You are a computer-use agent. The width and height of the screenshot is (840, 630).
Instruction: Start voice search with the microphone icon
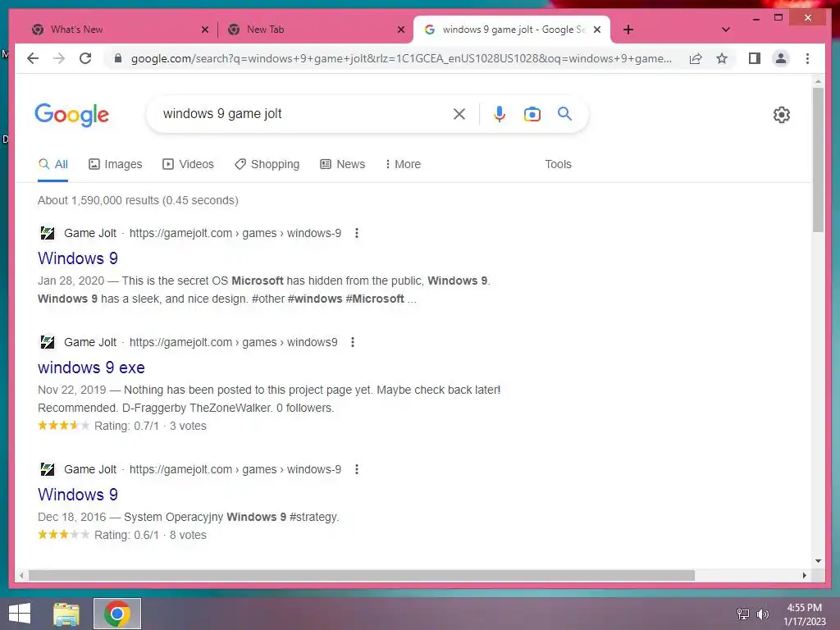(500, 114)
